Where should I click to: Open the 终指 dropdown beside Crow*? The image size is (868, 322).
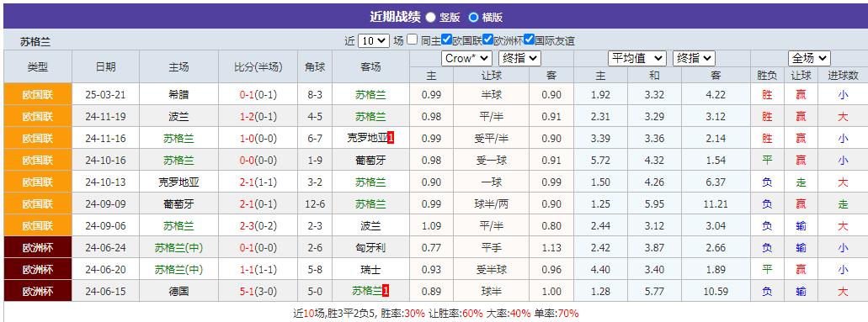(x=519, y=58)
